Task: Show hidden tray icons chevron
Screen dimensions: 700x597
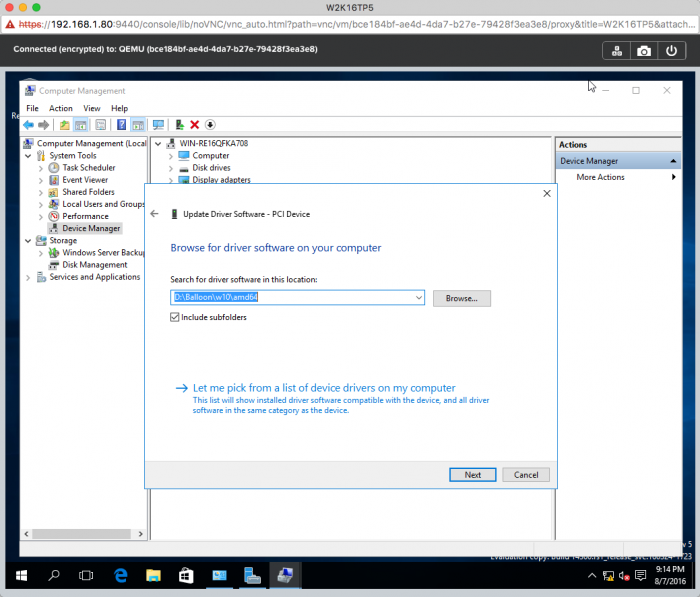Action: point(592,576)
